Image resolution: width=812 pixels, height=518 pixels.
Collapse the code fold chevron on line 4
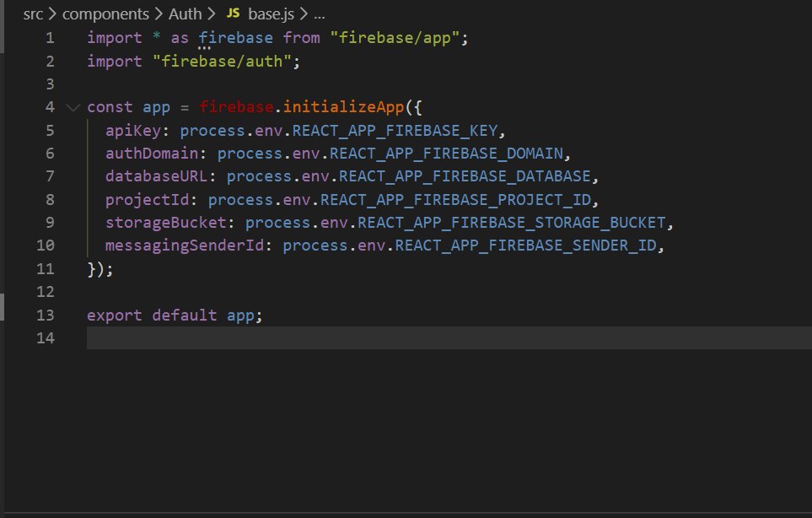[73, 107]
